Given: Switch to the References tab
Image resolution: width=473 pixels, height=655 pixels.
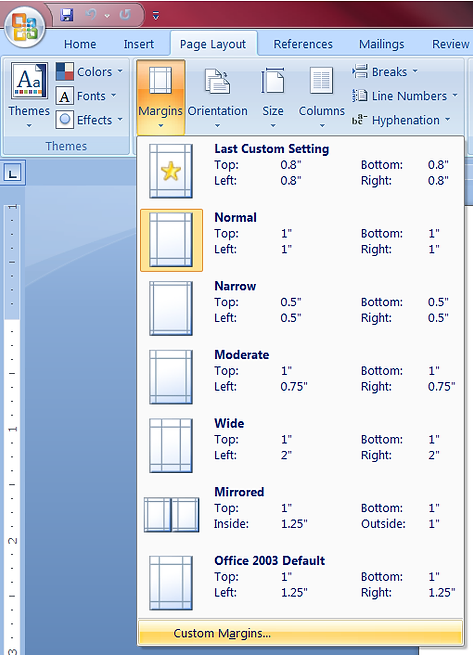Looking at the screenshot, I should click(303, 44).
